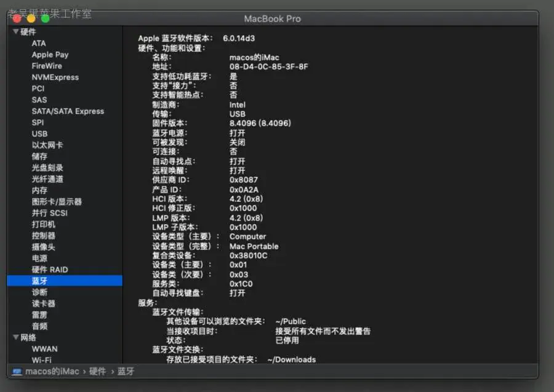This screenshot has width=554, height=392.
Task: Click manufacturer value Intel
Action: tap(237, 105)
